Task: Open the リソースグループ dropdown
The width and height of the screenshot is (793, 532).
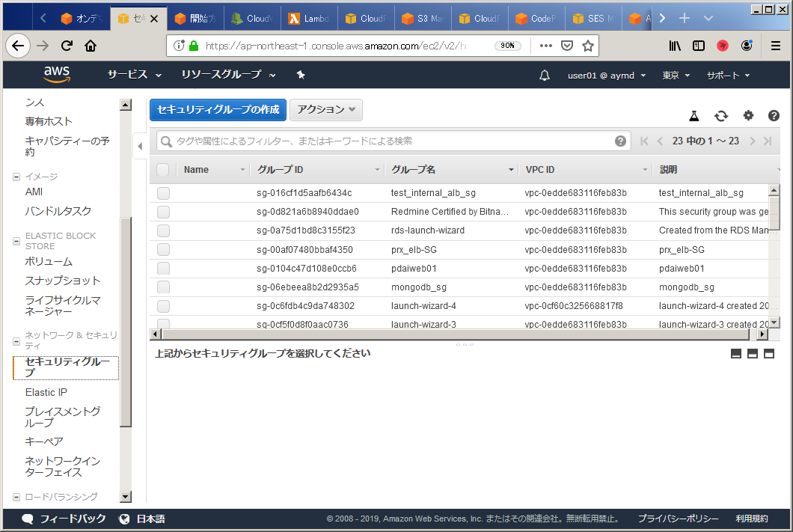Action: pos(228,75)
